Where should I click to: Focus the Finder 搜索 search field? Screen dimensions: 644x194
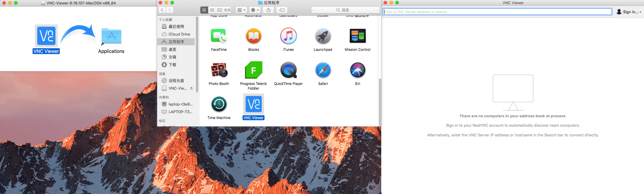[345, 10]
